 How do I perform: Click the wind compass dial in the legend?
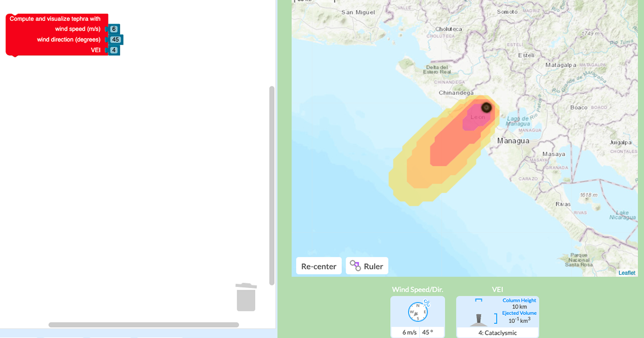click(x=418, y=312)
